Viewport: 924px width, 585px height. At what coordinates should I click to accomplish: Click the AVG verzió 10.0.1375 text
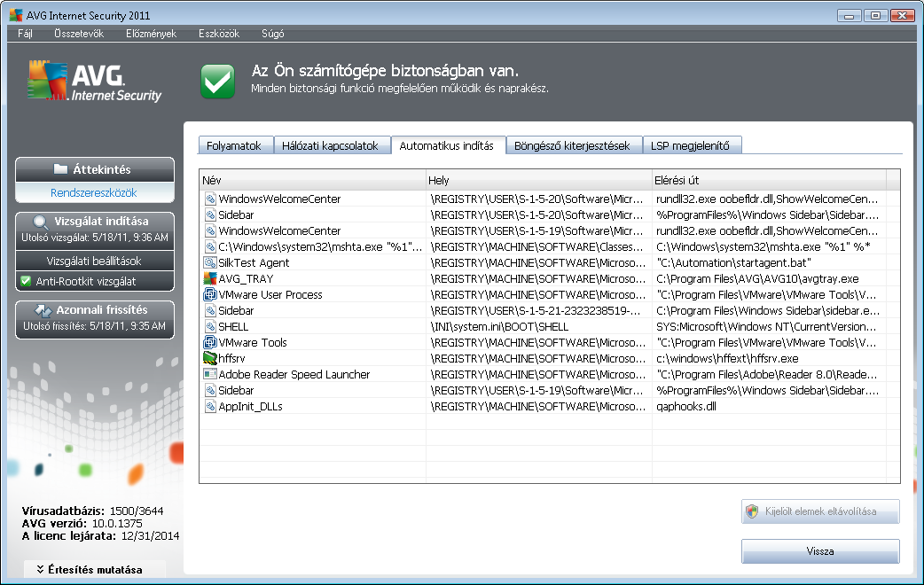82,523
